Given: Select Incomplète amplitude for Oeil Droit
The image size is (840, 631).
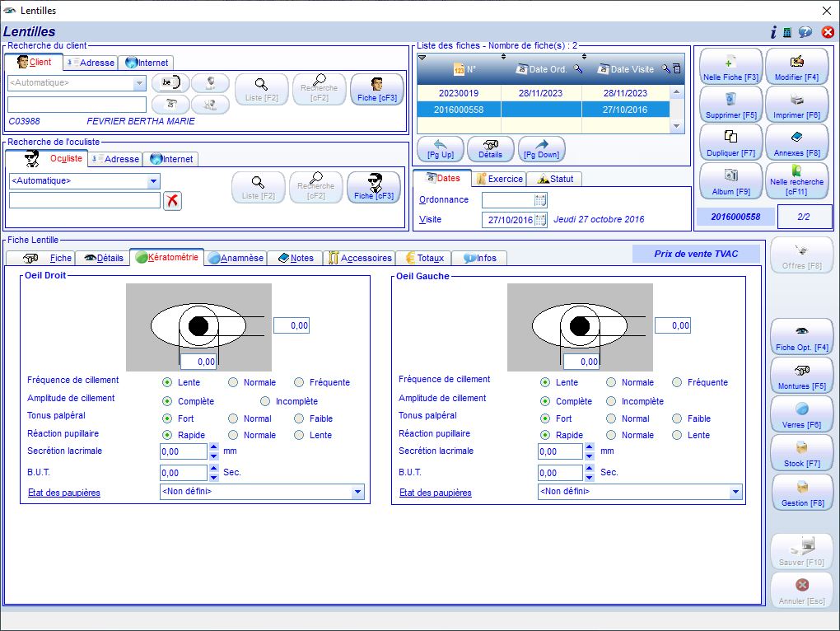Looking at the screenshot, I should (265, 401).
